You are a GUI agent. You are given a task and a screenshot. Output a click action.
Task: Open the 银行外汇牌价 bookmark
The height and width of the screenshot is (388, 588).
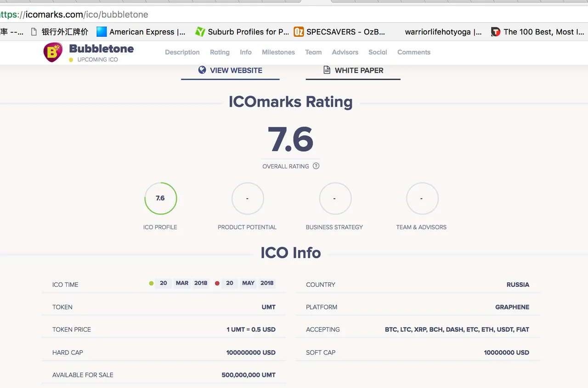point(59,32)
